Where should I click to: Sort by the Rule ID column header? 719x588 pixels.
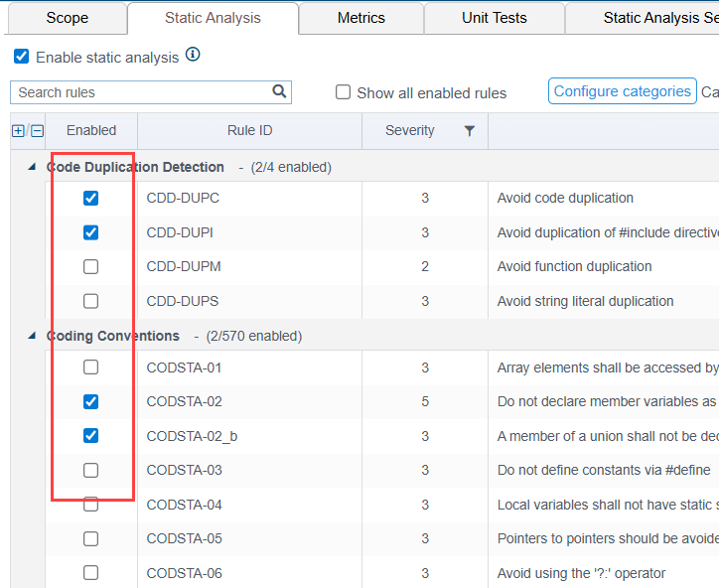[x=250, y=131]
